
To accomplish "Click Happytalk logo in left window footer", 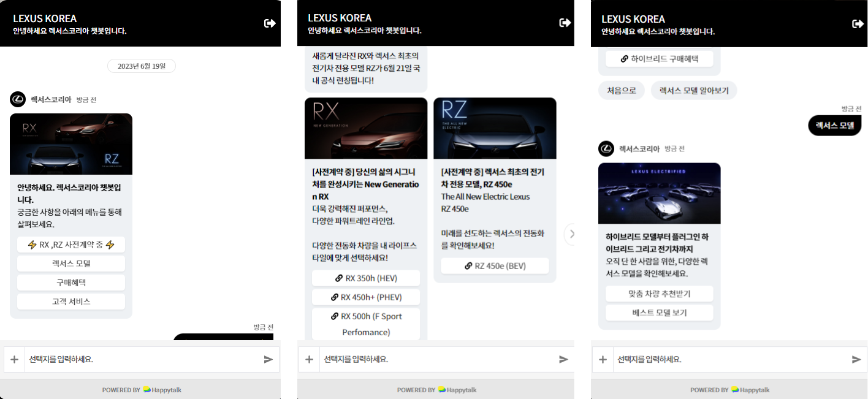I will [x=162, y=390].
